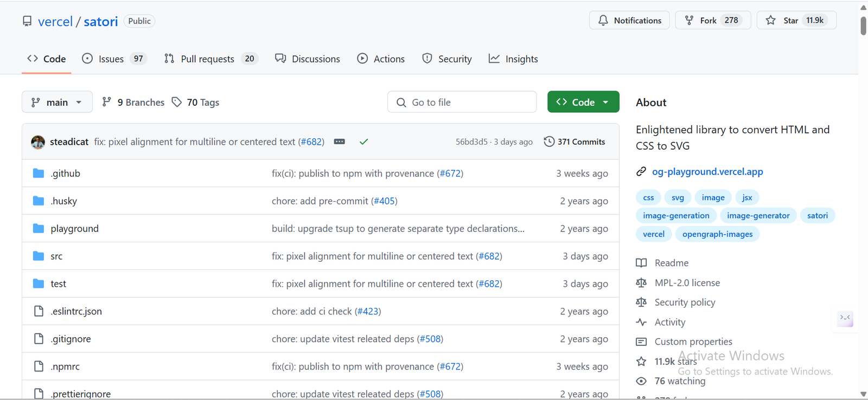Click the Fork icon
The width and height of the screenshot is (868, 400).
coord(689,20)
